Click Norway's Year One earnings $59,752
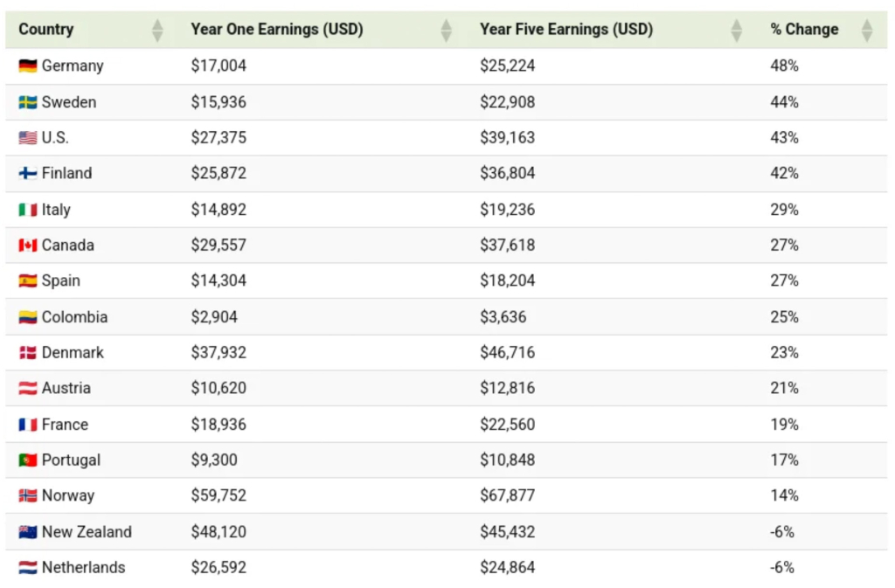This screenshot has width=895, height=588. tap(219, 496)
